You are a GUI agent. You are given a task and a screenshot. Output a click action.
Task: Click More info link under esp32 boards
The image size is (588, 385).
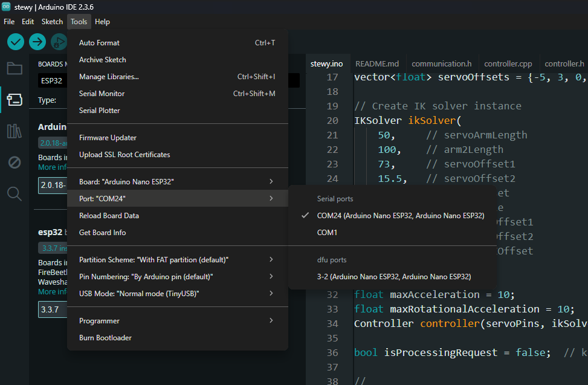(x=53, y=292)
